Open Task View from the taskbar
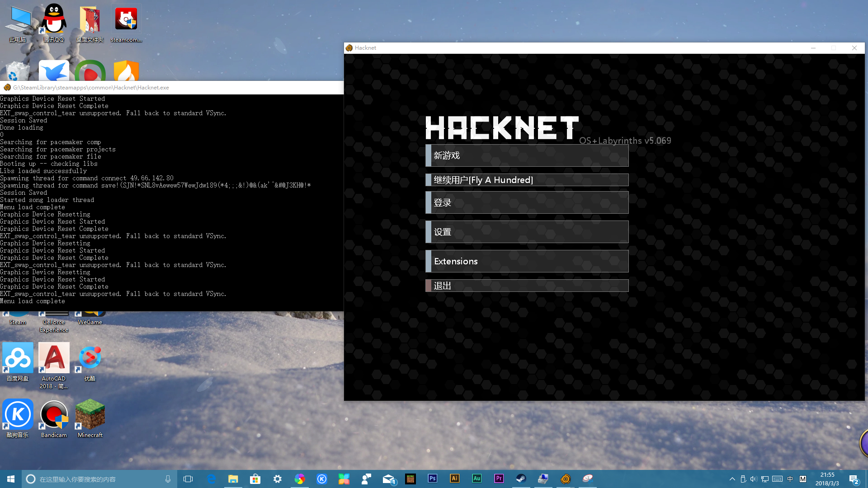This screenshot has width=868, height=488. click(x=188, y=479)
